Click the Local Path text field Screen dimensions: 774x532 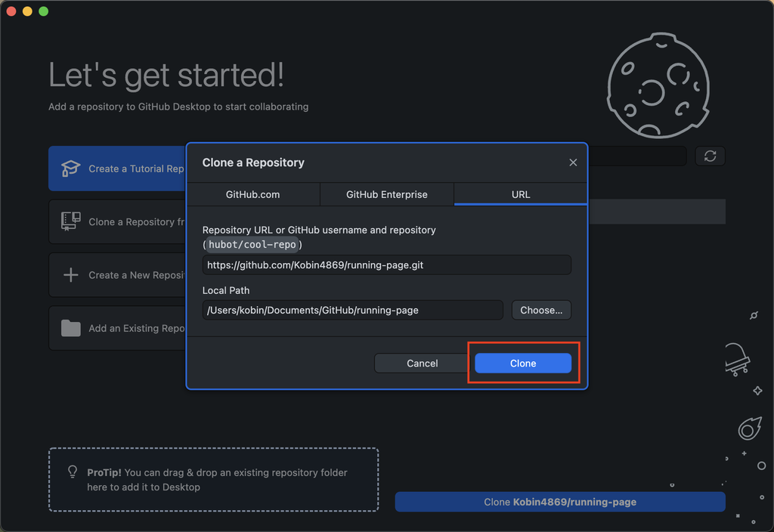tap(352, 310)
